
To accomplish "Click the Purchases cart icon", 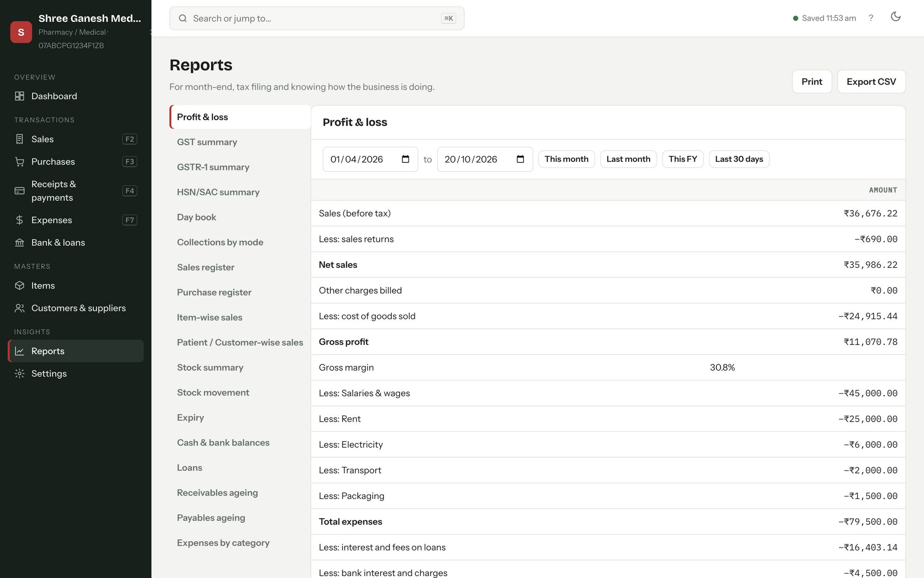I will [19, 162].
